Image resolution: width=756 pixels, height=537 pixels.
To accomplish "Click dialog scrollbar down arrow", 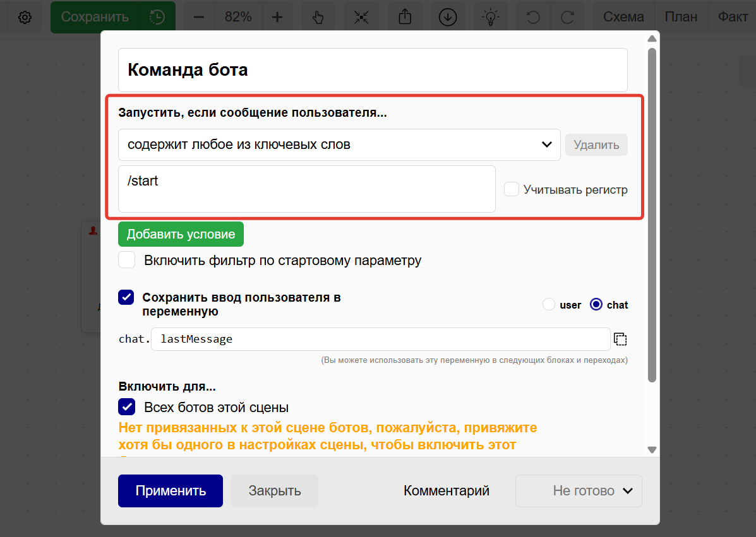I will 652,450.
